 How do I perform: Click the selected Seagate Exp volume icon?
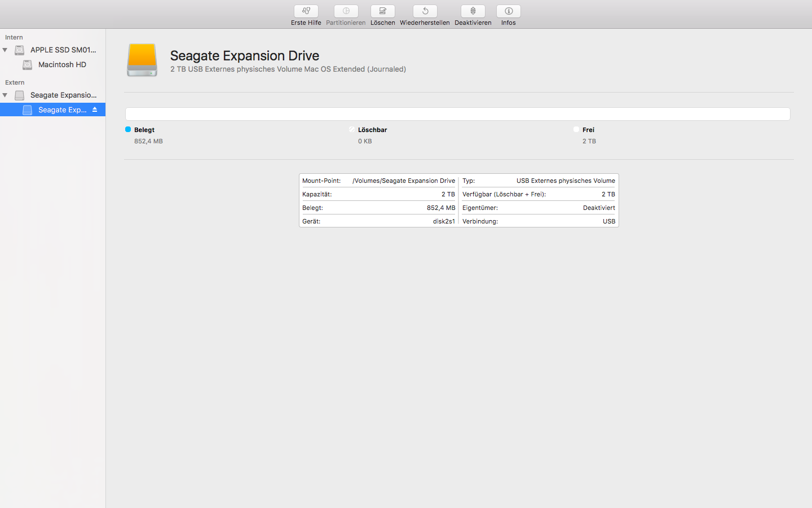click(x=28, y=110)
